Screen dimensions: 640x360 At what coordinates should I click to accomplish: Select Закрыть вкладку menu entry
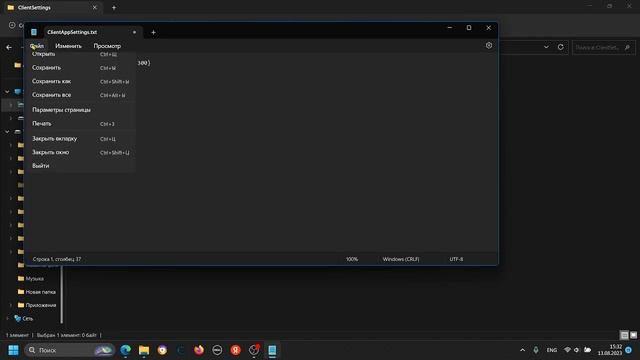(81, 138)
